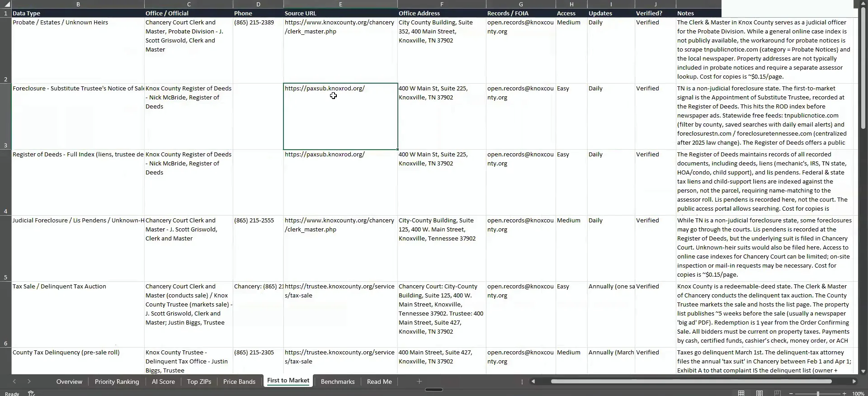Switch to AI Score sheet tab
The height and width of the screenshot is (396, 868).
point(163,382)
